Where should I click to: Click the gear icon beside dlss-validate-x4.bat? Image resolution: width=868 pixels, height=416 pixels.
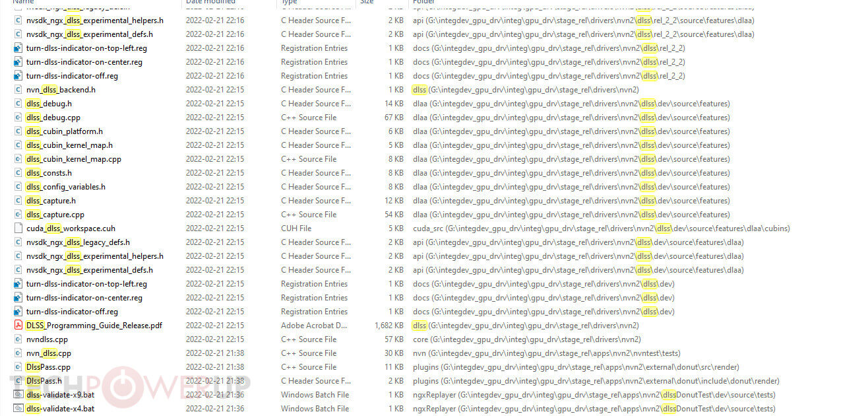pyautogui.click(x=18, y=409)
